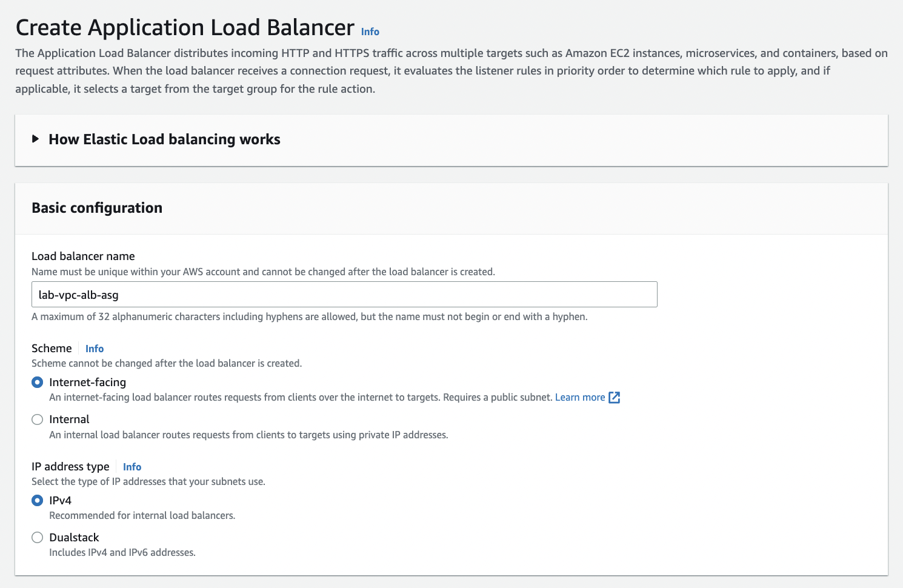Open the Info link next to IP address type
The image size is (903, 588).
coord(132,467)
